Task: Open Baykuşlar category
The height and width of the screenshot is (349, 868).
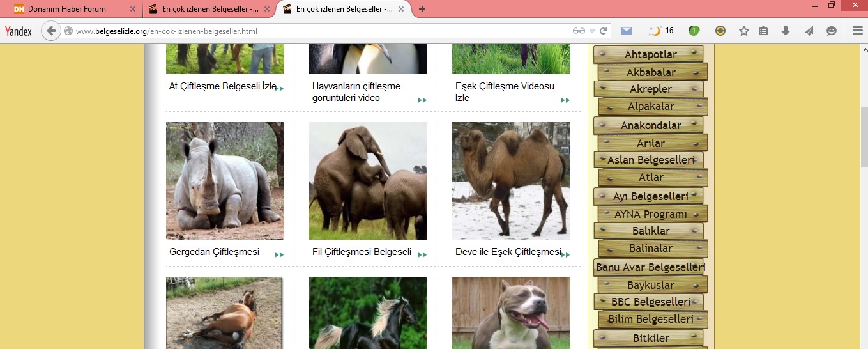Action: pos(653,284)
